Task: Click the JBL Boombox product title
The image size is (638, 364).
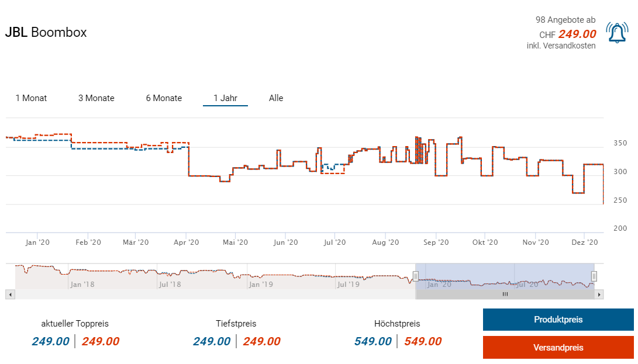Action: pyautogui.click(x=46, y=33)
